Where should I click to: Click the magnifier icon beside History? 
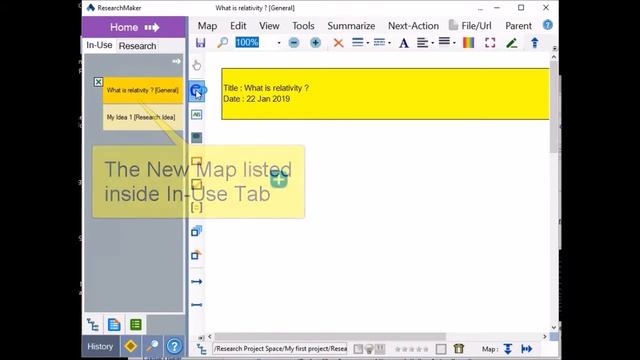click(152, 347)
